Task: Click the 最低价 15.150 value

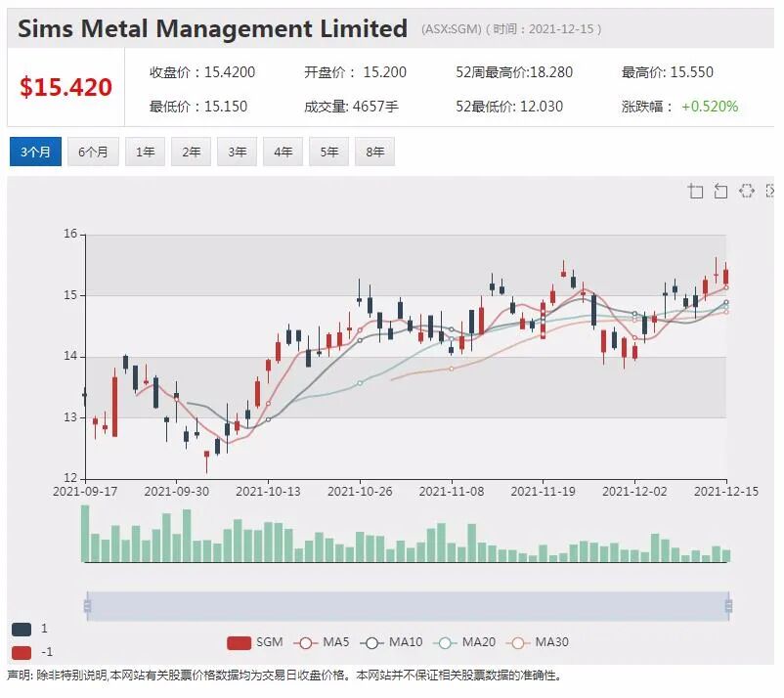Action: [x=198, y=107]
